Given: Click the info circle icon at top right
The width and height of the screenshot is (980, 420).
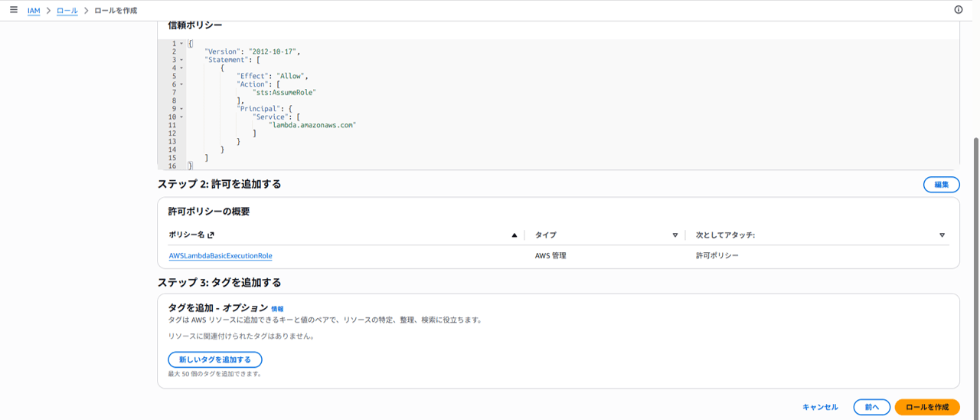Looking at the screenshot, I should coord(959,10).
